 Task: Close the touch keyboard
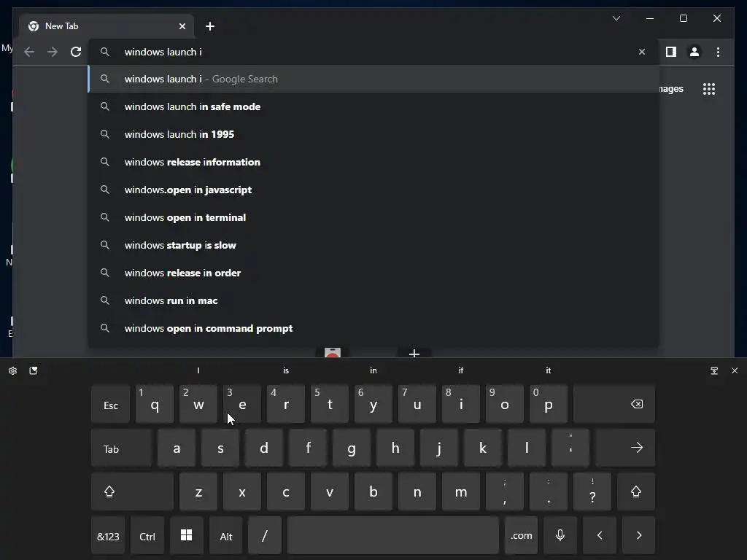coord(735,370)
